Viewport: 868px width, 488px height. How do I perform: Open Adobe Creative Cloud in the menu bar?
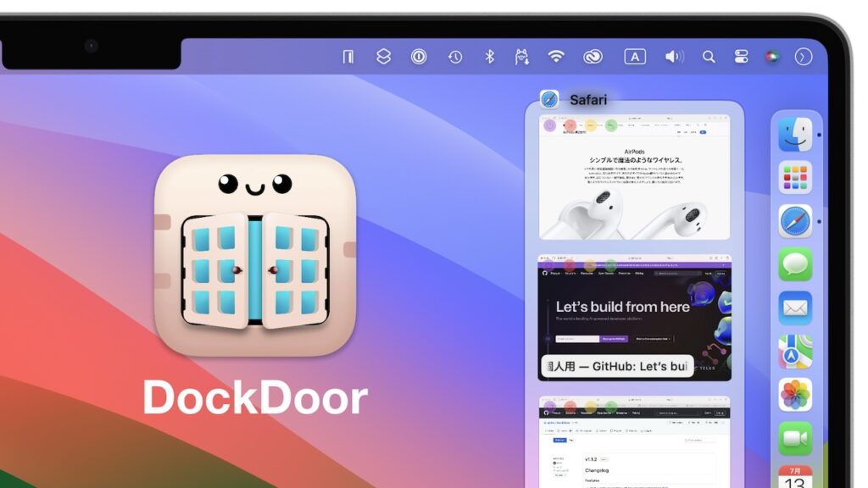pyautogui.click(x=591, y=57)
